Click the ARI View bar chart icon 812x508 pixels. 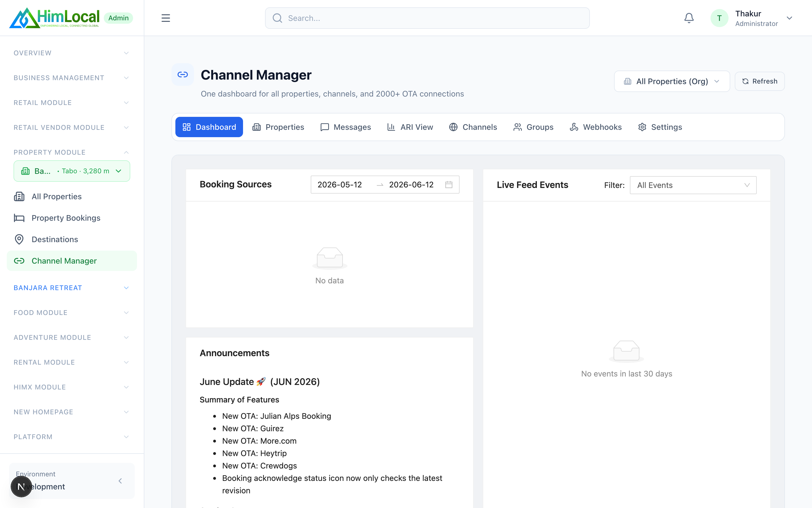click(391, 127)
